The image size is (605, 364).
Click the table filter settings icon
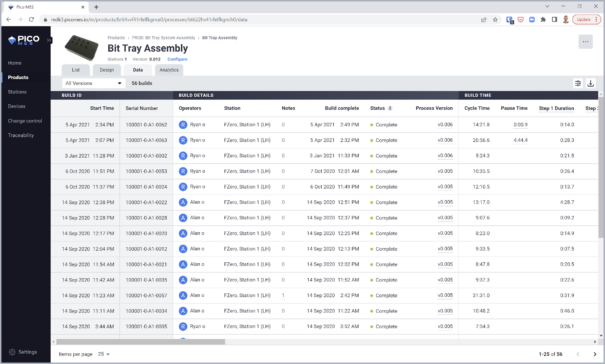[578, 83]
